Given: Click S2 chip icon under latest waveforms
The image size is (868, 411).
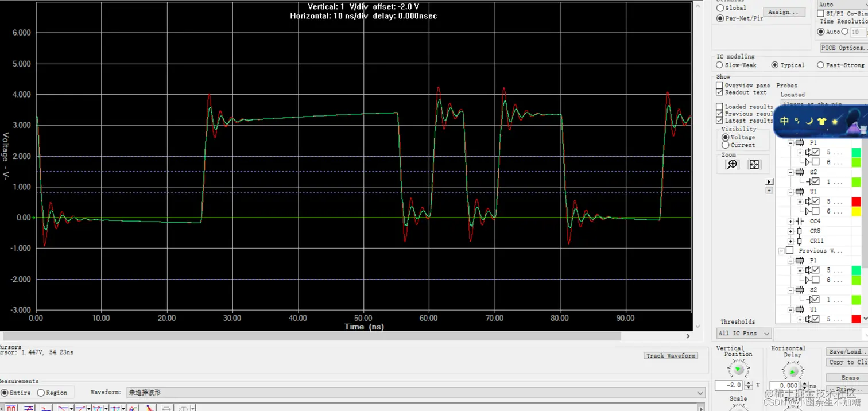Looking at the screenshot, I should click(800, 172).
